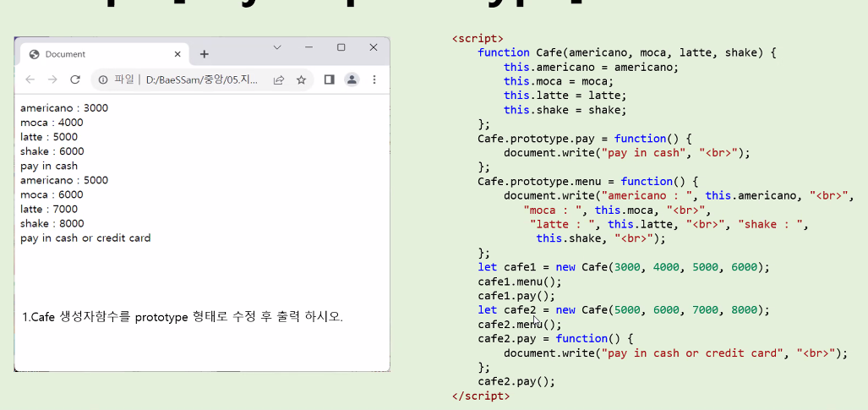This screenshot has height=410, width=868.
Task: Click the 'cafe2.pay = function()' line
Action: [556, 338]
